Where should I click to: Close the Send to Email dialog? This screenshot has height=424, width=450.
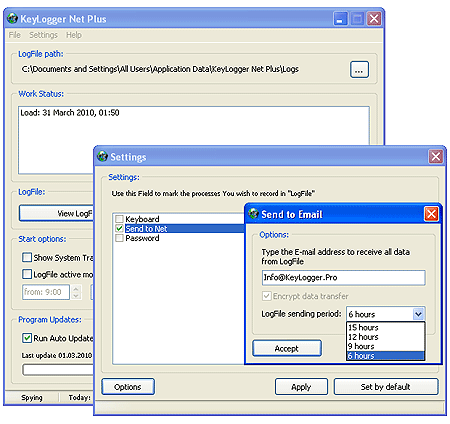(x=431, y=214)
